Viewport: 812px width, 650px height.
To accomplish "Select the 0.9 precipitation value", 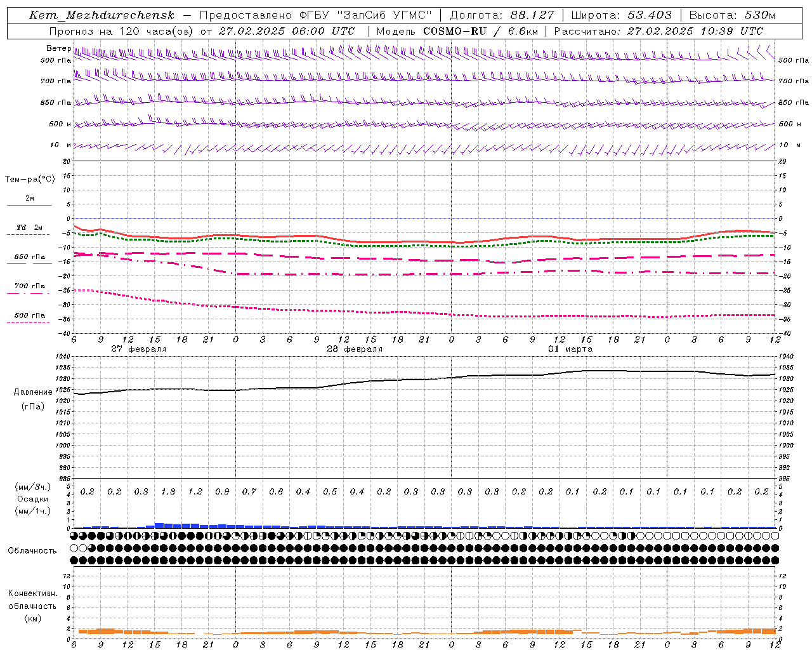I will click(222, 492).
